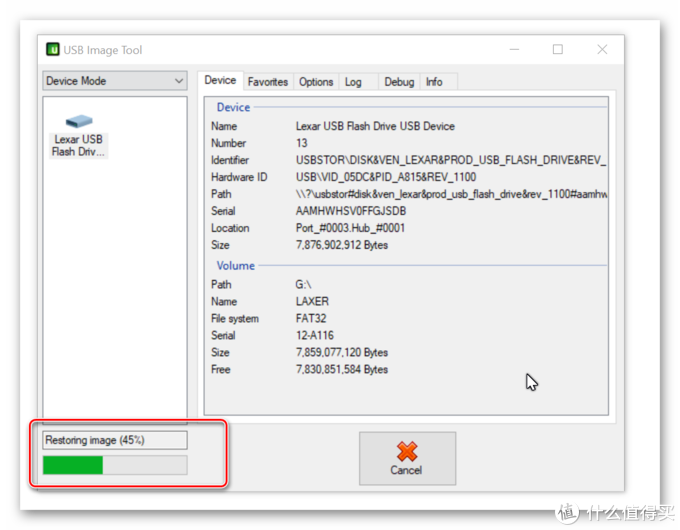Screen dimensions: 680x530
Task: Click the device path starting '\\?\usbstor#disk'
Action: click(451, 194)
